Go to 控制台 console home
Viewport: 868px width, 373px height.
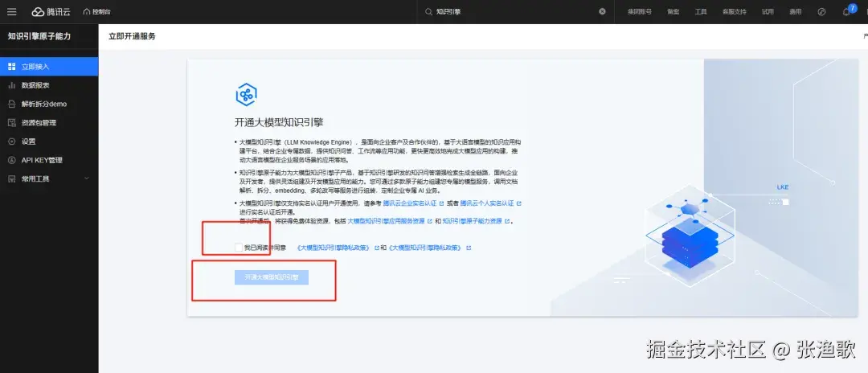(97, 11)
